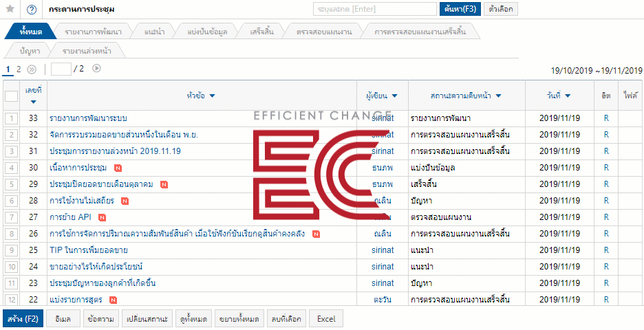The height and width of the screenshot is (330, 644).
Task: Check the row 7 checkbox
Action: [x=12, y=217]
